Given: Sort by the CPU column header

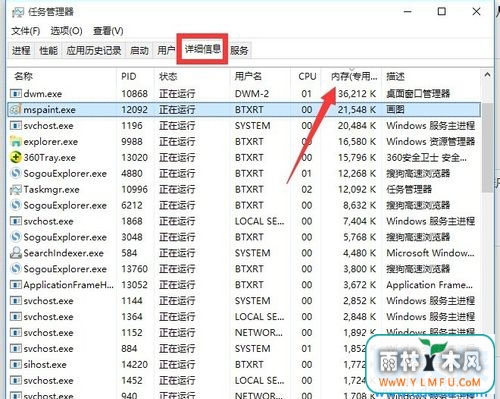Looking at the screenshot, I should (306, 76).
